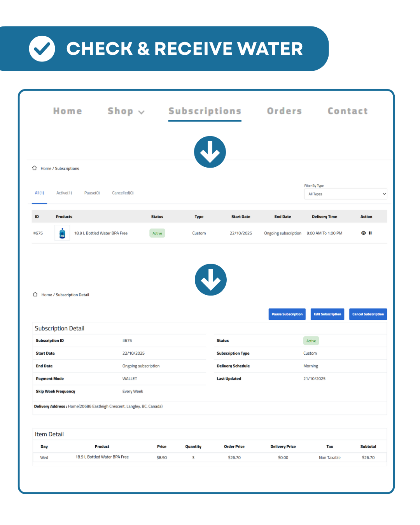Click home icon beside Subscription Detail breadcrumb
Viewport: 420px width, 525px height.
(35, 295)
